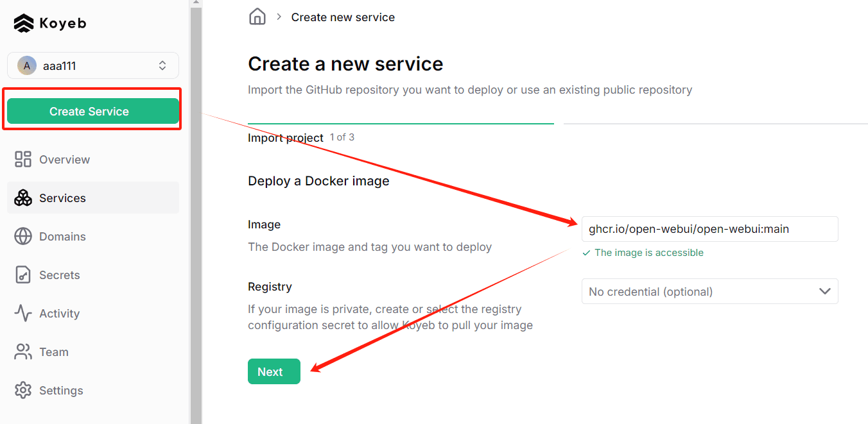The width and height of the screenshot is (868, 424).
Task: Open the Activity pulse icon
Action: click(x=23, y=313)
